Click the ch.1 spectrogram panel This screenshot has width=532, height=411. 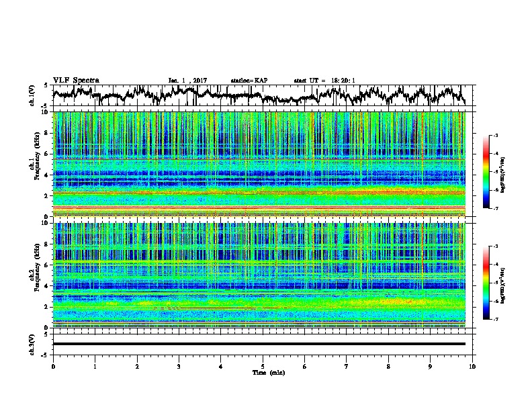pos(259,164)
